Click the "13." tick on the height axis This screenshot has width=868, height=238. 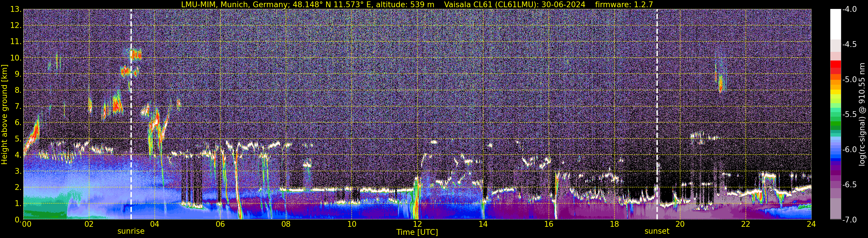coord(16,10)
